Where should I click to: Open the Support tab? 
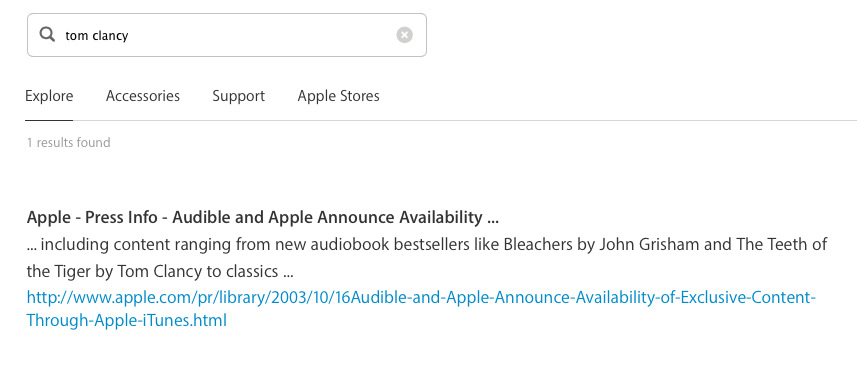click(238, 96)
